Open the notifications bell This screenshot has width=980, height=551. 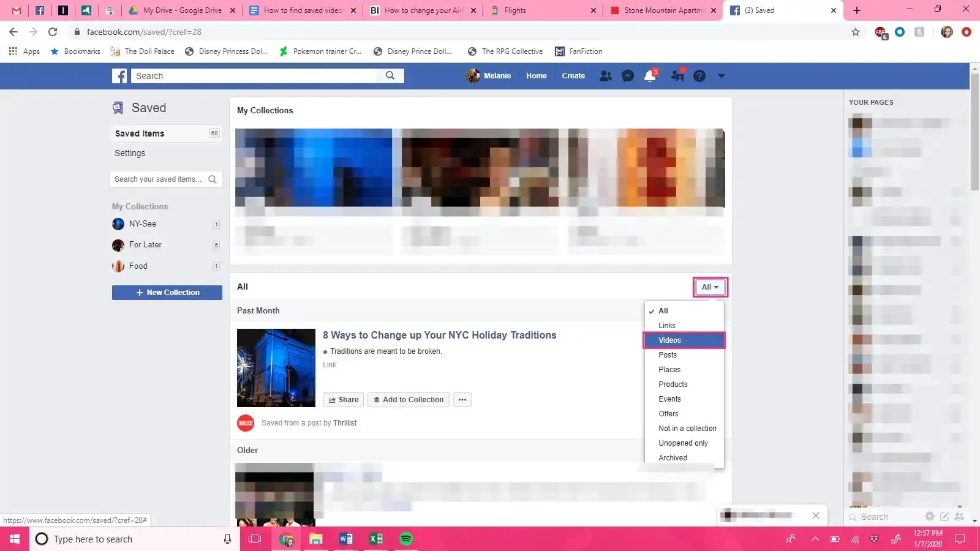(649, 75)
